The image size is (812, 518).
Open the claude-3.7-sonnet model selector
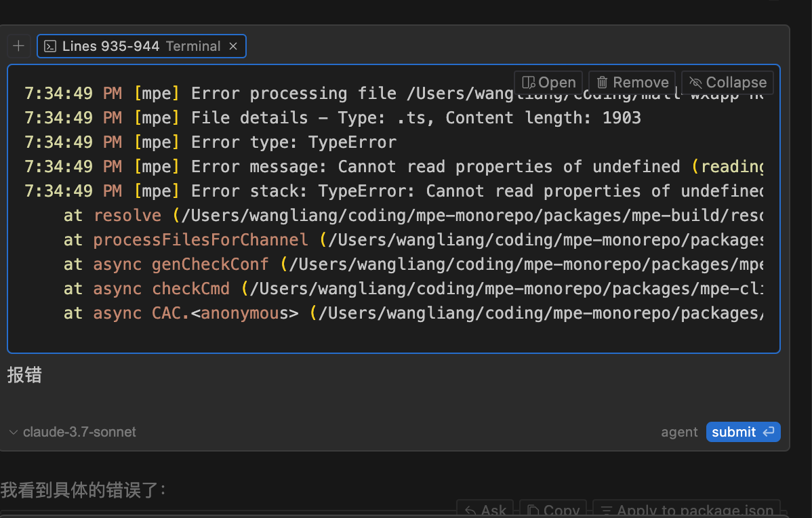[79, 432]
